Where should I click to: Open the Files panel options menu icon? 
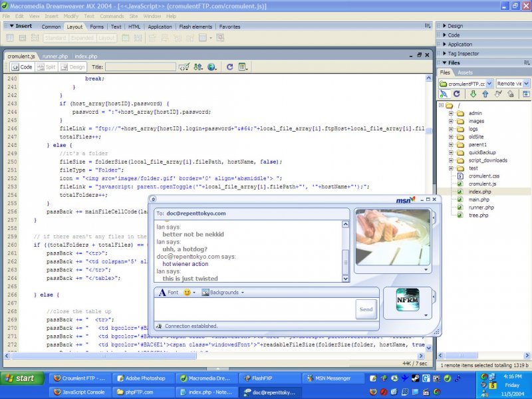(527, 63)
